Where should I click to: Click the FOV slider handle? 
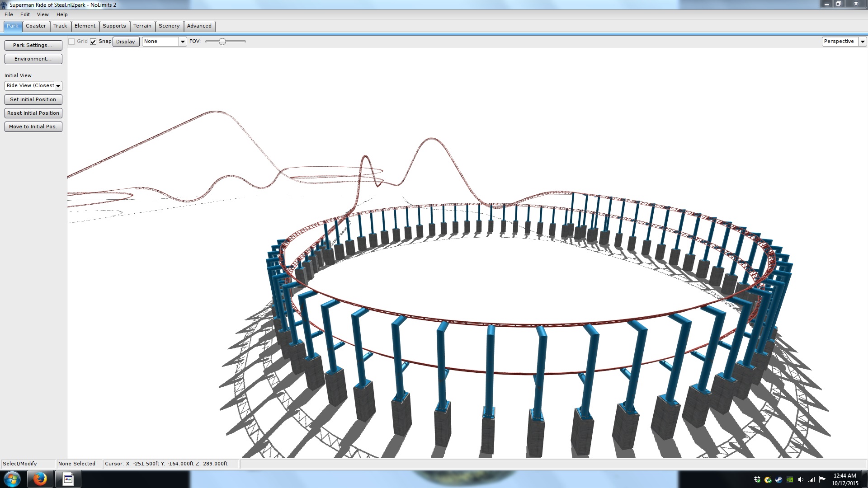tap(222, 42)
